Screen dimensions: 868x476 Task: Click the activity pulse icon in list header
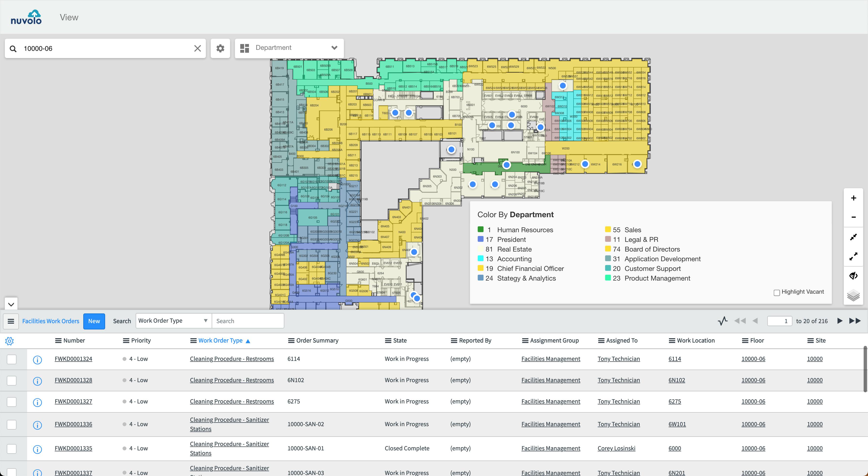pyautogui.click(x=722, y=321)
